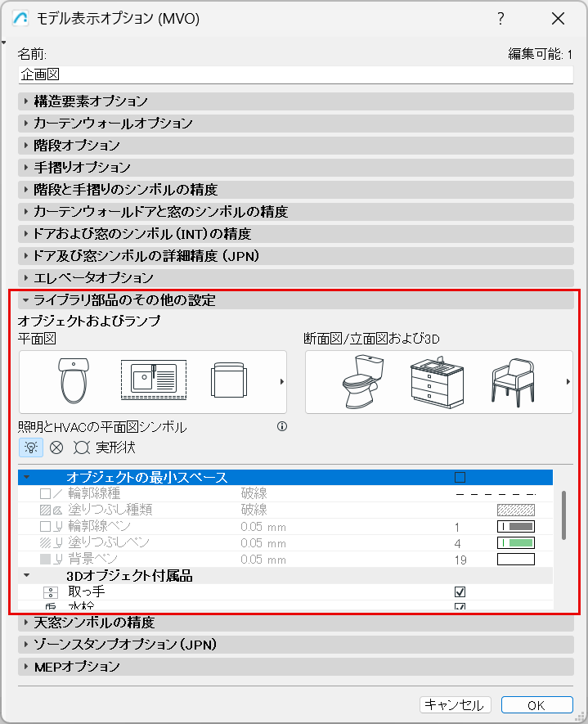Screen dimensions: 588x724
Task: Click the キャンセル button
Action: (x=455, y=705)
